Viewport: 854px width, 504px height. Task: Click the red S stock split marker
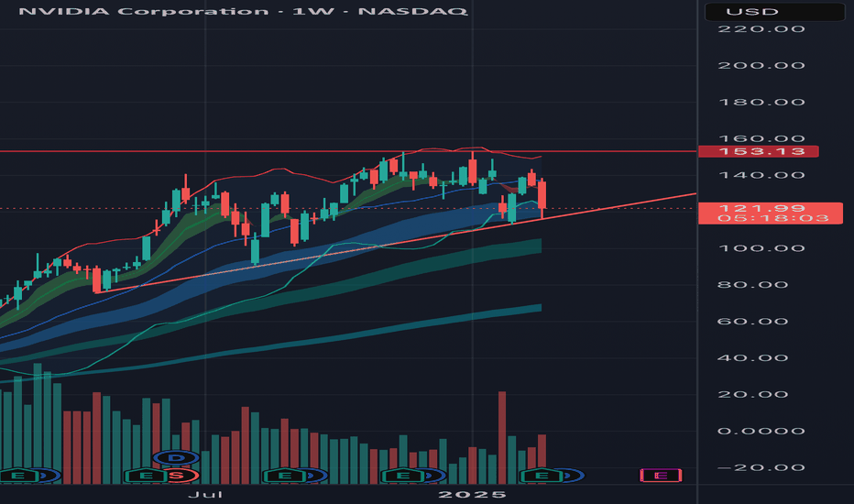[175, 476]
